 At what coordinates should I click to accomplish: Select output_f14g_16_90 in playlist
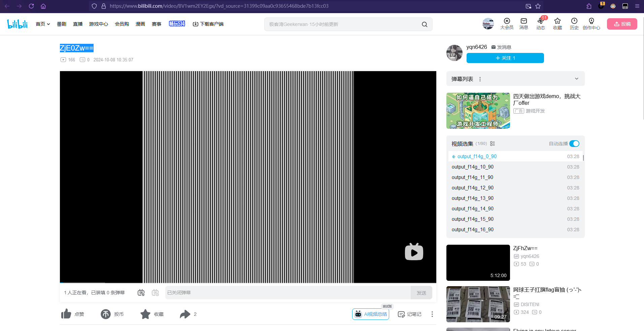[x=515, y=230]
